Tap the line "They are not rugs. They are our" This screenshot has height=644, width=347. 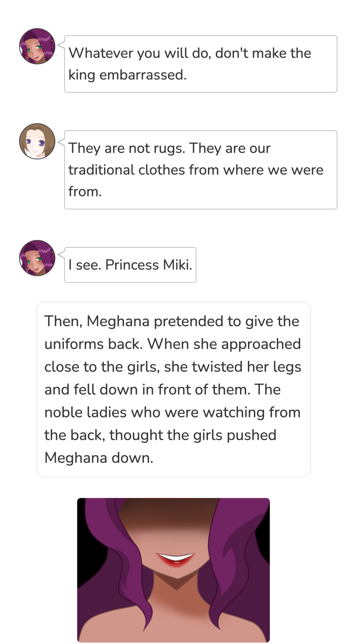tap(169, 148)
